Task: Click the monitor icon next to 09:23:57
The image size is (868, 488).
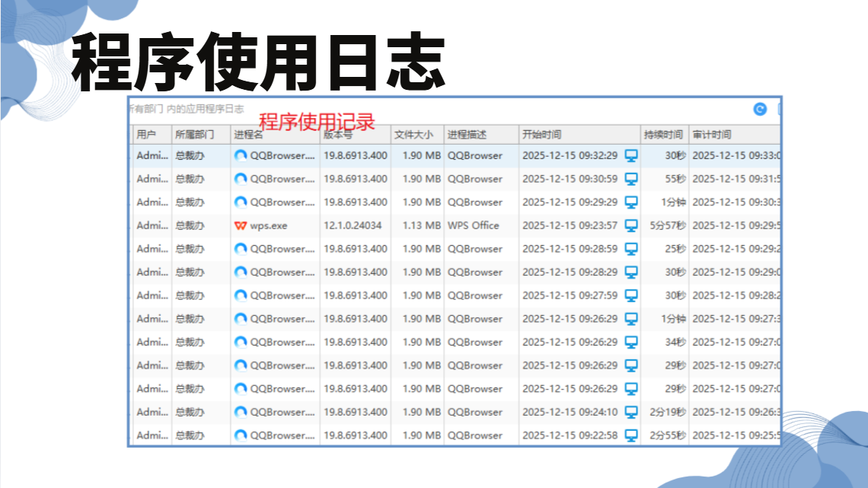Action: point(631,226)
